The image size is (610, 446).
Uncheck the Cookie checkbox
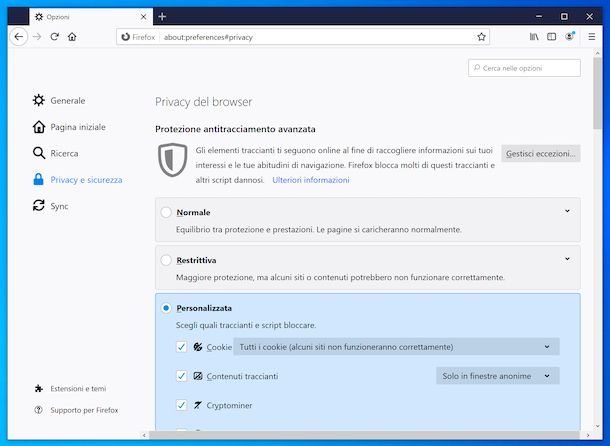(181, 347)
